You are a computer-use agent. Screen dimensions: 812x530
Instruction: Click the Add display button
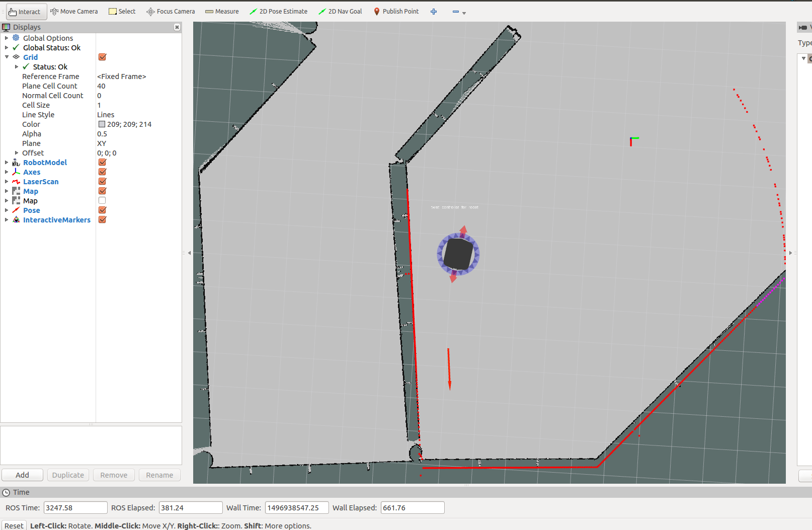[x=22, y=475]
